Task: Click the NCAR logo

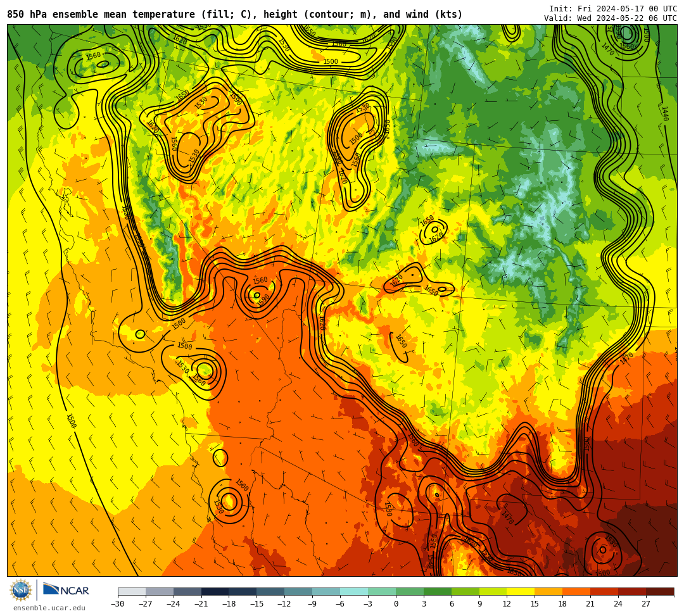Action: [x=66, y=590]
